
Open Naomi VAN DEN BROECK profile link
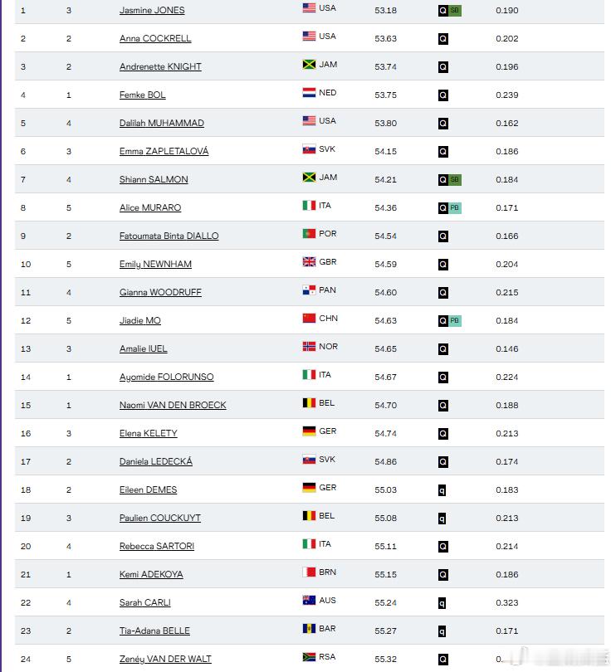tap(173, 405)
